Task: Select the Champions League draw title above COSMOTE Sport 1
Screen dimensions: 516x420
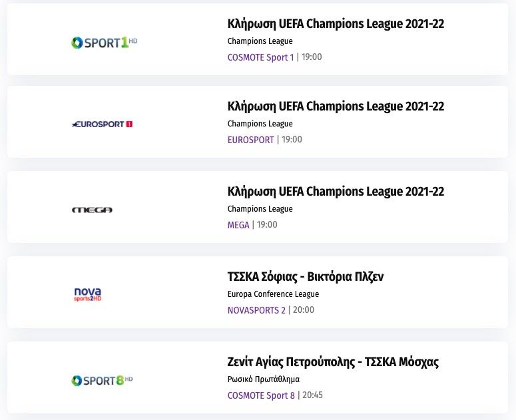Action: click(336, 24)
